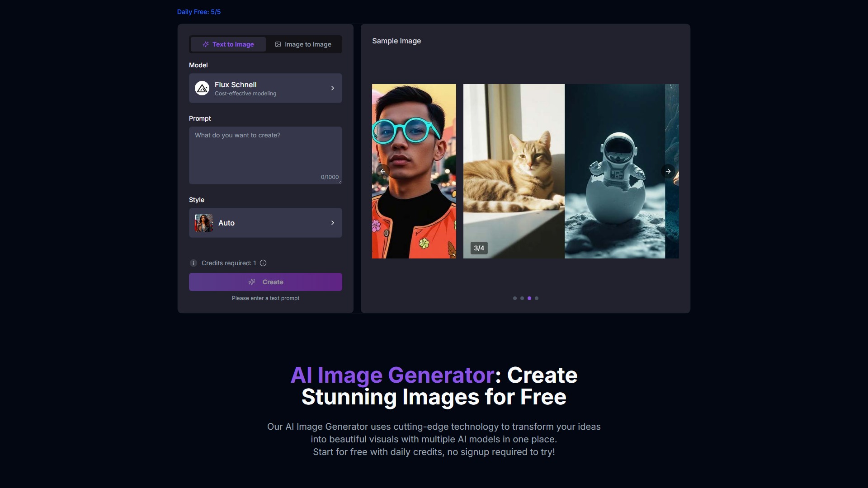Screen dimensions: 868x488
Task: Open the man with teal glasses sample
Action: click(414, 171)
